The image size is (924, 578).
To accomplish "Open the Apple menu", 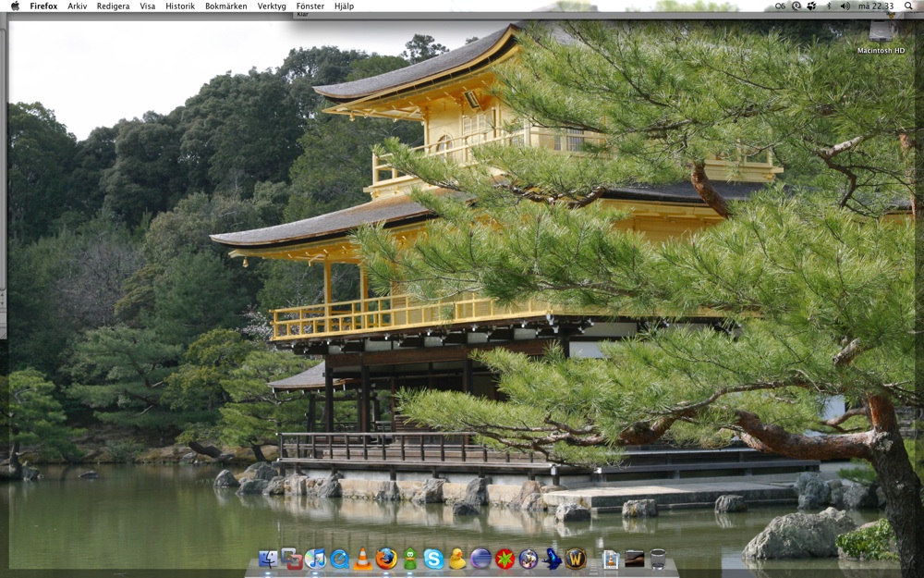I will [15, 6].
